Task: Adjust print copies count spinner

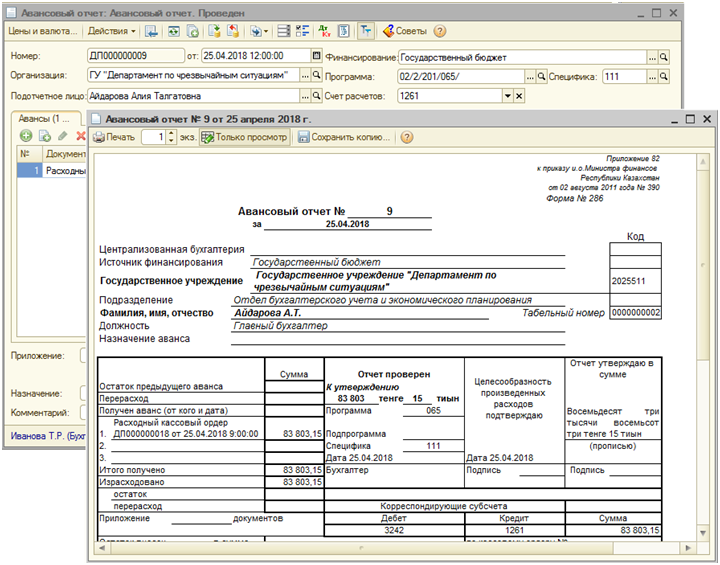Action: (170, 137)
